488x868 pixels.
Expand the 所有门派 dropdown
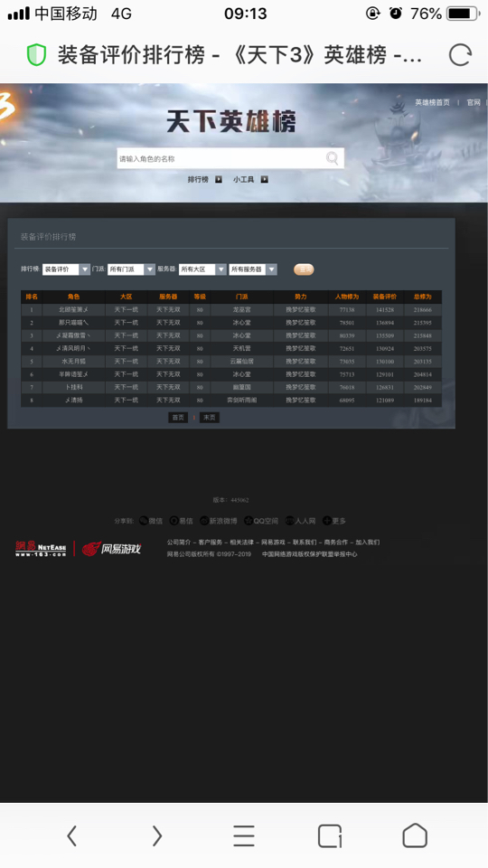point(132,269)
